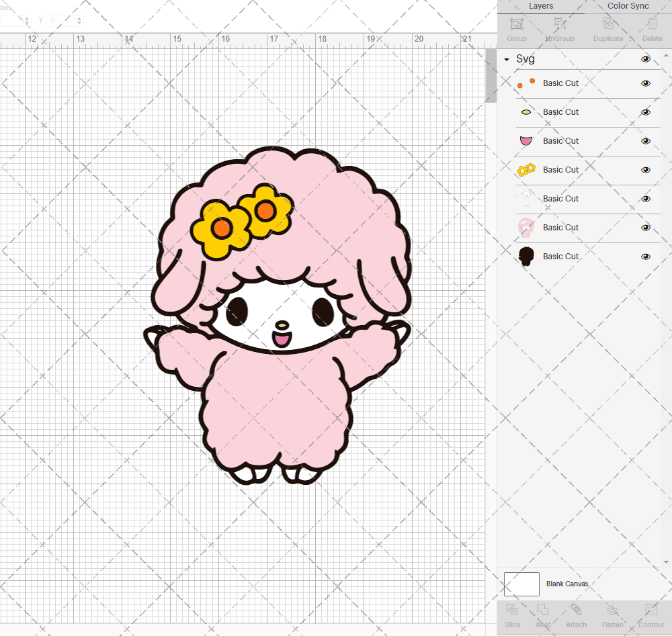Image resolution: width=672 pixels, height=636 pixels.
Task: Toggle visibility of the orange dots Basic Cut layer
Action: (x=646, y=83)
